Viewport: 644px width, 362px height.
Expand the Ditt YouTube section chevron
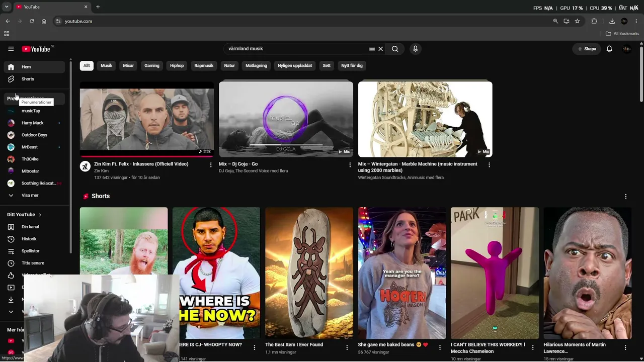(x=40, y=215)
